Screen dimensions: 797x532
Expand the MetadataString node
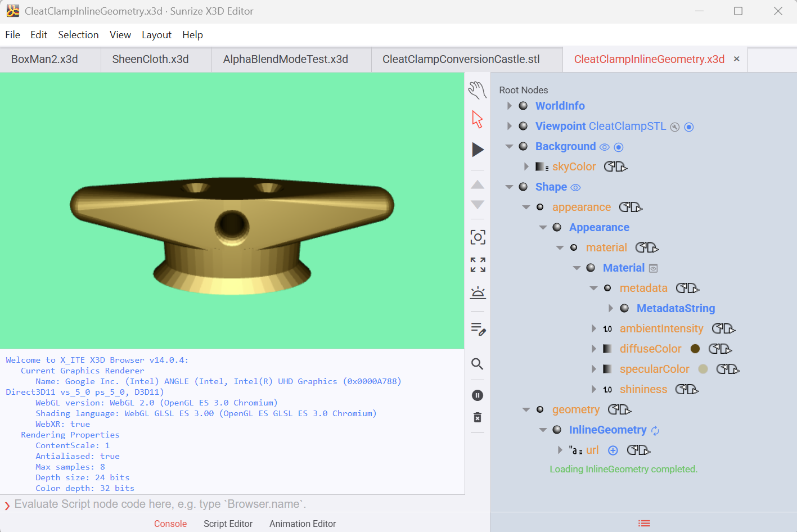tap(611, 308)
